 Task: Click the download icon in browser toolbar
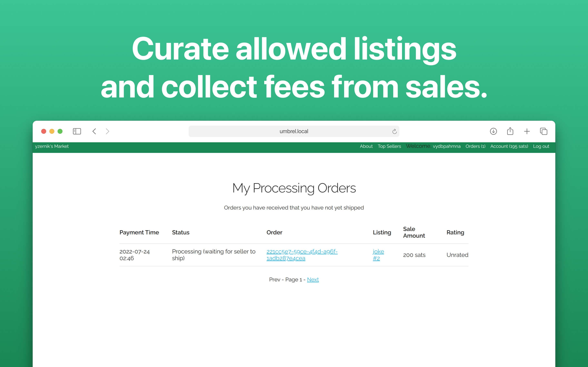pos(492,131)
